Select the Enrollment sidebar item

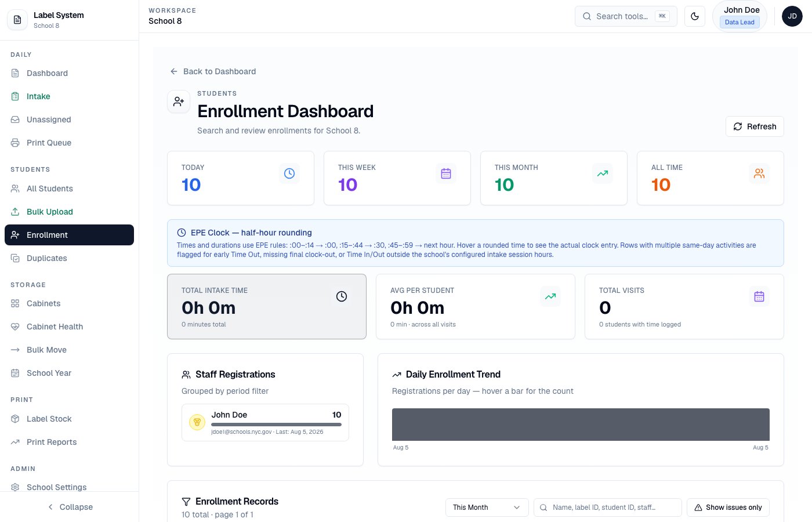[x=69, y=235]
